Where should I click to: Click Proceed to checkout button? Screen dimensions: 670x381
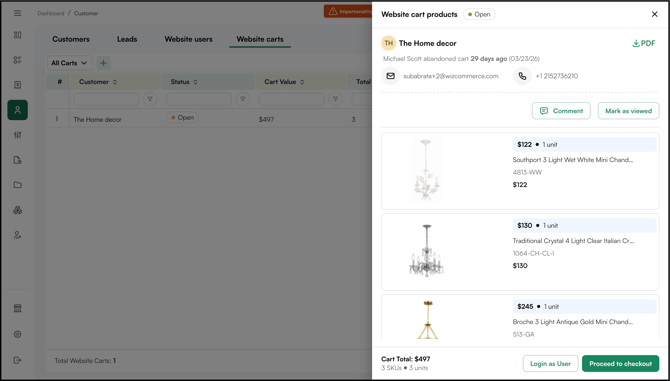click(620, 363)
